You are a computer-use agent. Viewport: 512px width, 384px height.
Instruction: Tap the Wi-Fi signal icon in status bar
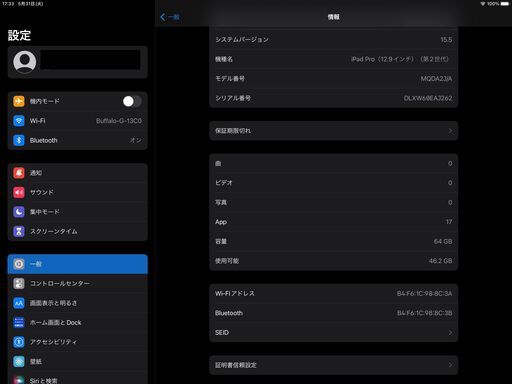[483, 4]
